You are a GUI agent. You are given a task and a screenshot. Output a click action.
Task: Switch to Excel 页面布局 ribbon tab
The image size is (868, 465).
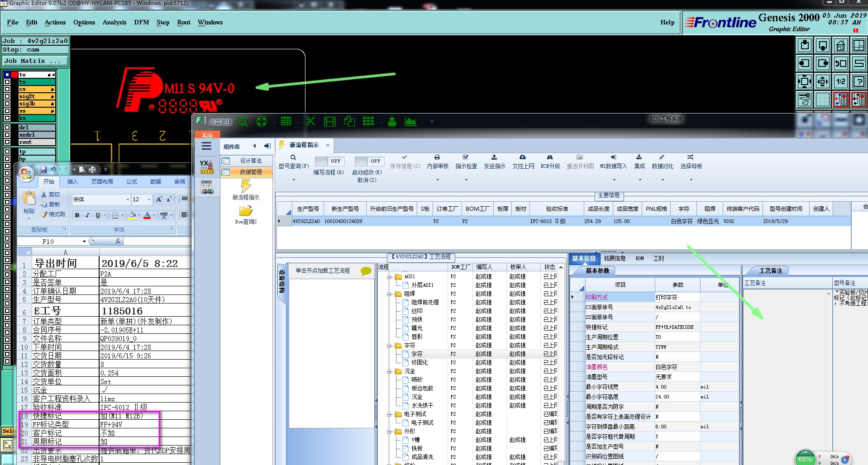102,181
